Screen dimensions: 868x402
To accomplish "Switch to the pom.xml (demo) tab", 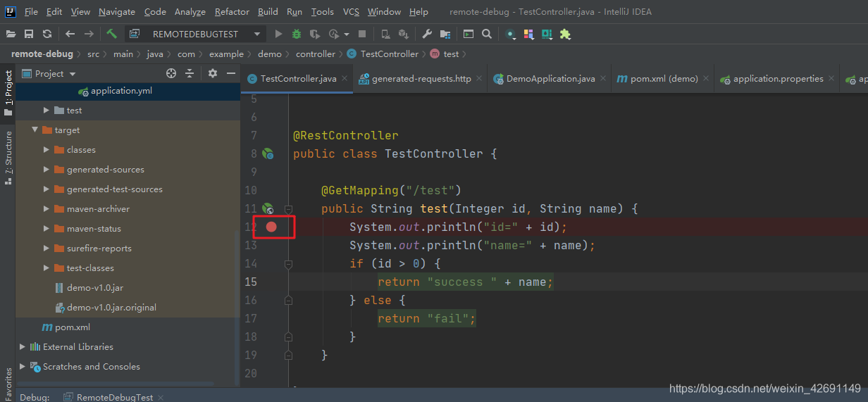I will 664,79.
